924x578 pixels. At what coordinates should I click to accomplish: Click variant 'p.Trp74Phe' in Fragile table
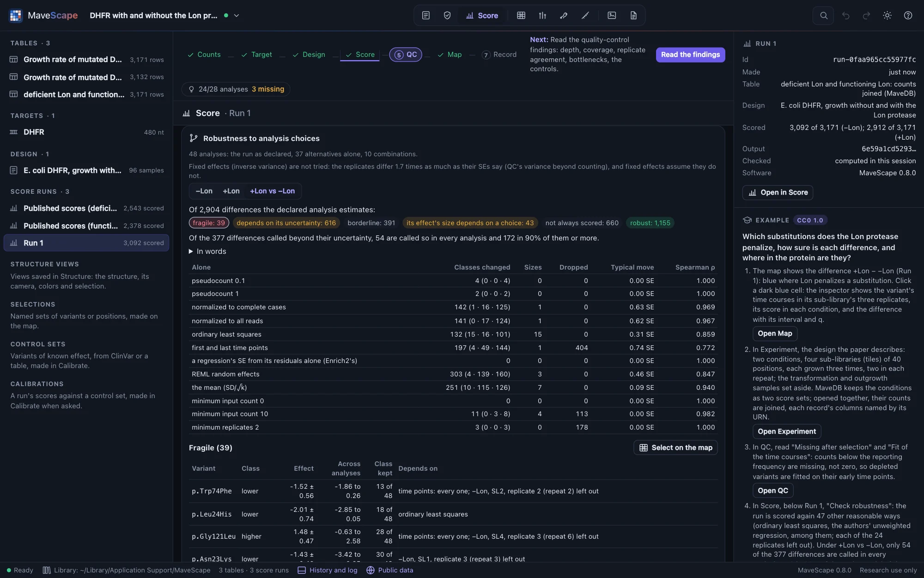[212, 491]
